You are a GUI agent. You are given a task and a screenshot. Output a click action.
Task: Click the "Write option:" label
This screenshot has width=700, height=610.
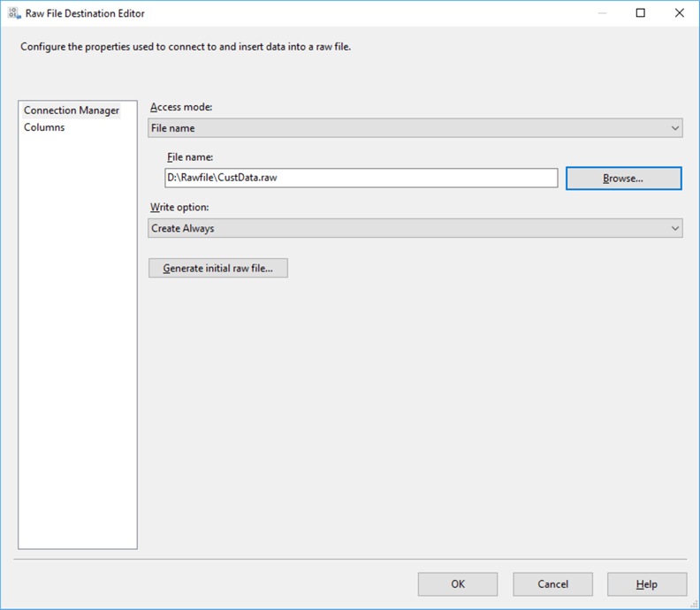click(179, 207)
